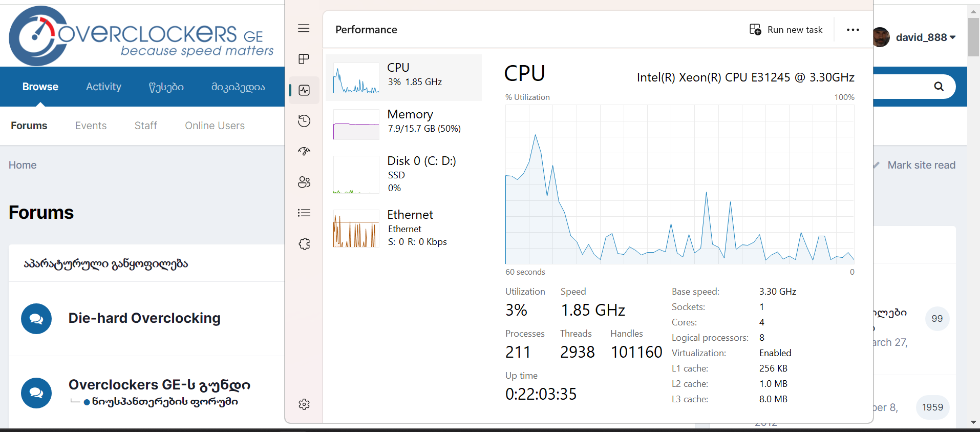
Task: Click the Run new task button
Action: pyautogui.click(x=786, y=30)
